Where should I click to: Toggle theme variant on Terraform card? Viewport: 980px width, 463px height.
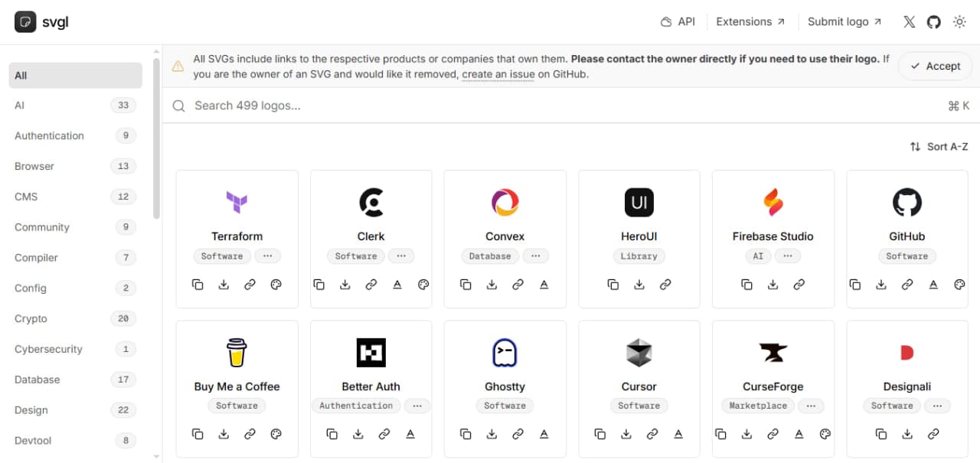pos(276,285)
